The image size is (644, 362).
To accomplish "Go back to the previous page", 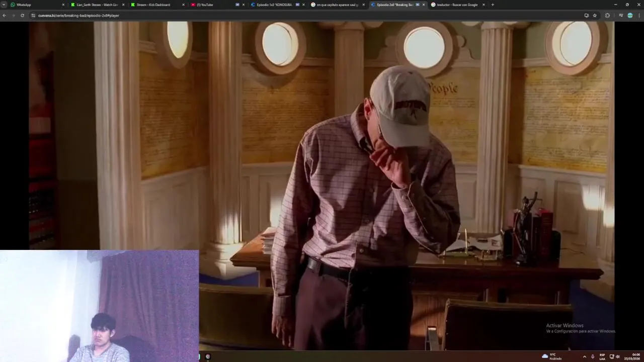I will click(4, 16).
